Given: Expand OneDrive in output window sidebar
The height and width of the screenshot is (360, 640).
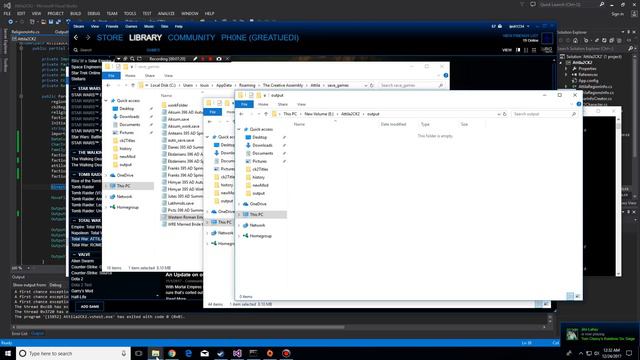Looking at the screenshot, I should pos(239,204).
